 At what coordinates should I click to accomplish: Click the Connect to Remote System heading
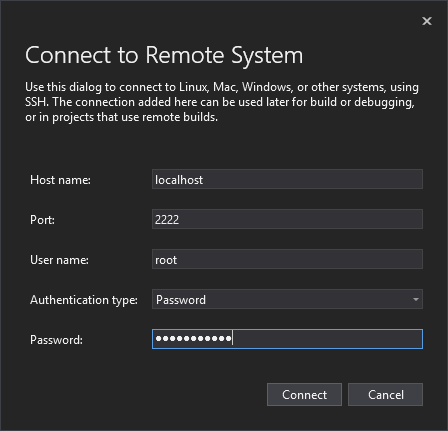(x=164, y=55)
